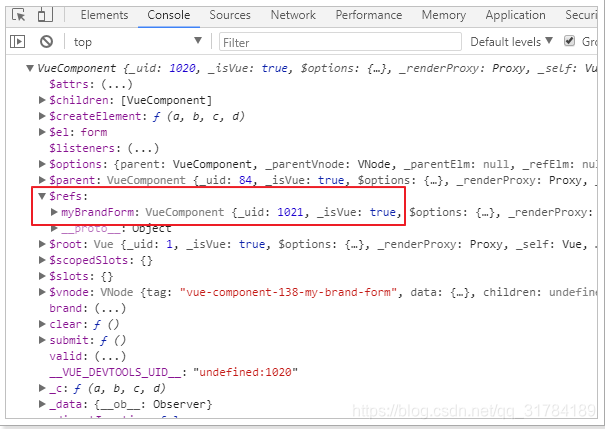
Task: Switch to the Console tab
Action: (x=169, y=15)
